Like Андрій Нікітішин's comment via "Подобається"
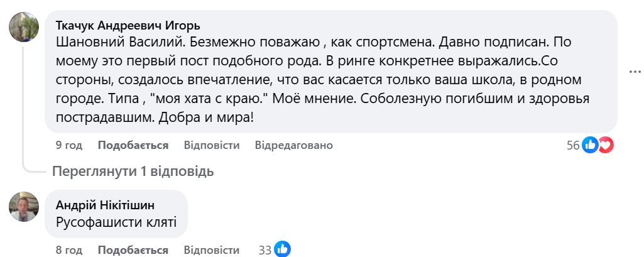Image resolution: width=644 pixels, height=257 pixels. [133, 249]
